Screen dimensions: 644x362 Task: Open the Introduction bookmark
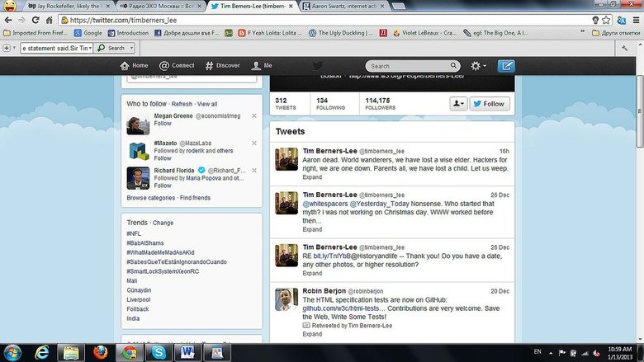pyautogui.click(x=128, y=33)
